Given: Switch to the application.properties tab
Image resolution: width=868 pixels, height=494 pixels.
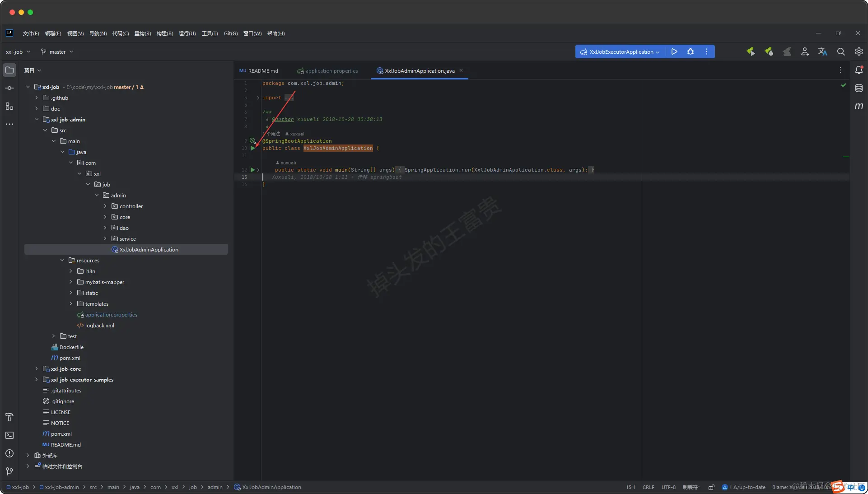Looking at the screenshot, I should [x=331, y=71].
